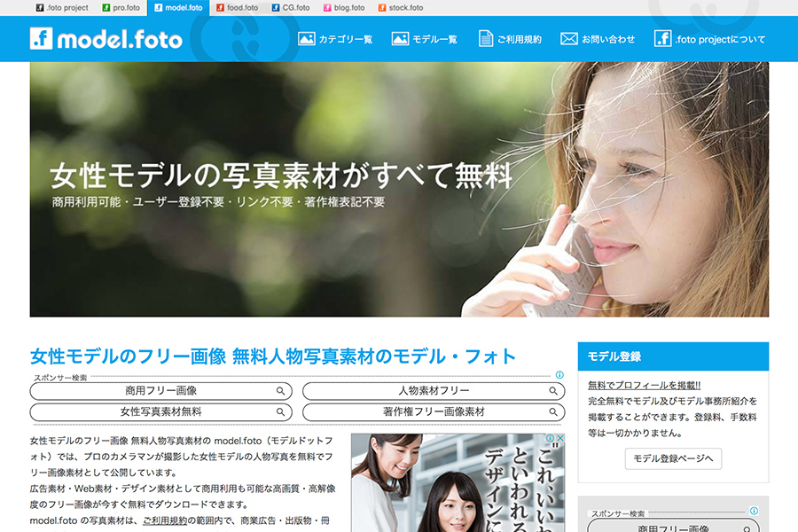Follow the ご利用規約 link in paragraph
The image size is (798, 532).
click(165, 520)
